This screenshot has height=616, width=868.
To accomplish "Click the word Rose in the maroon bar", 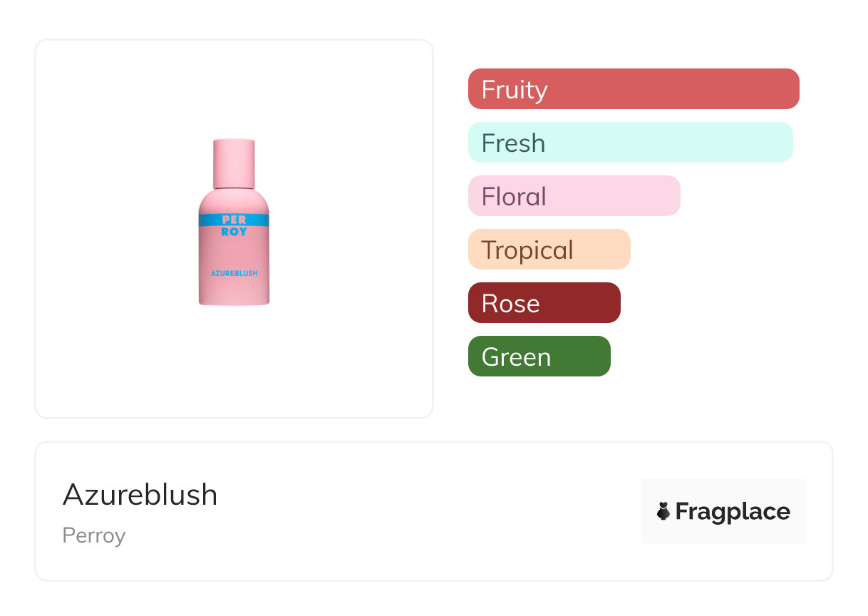I will (x=510, y=304).
